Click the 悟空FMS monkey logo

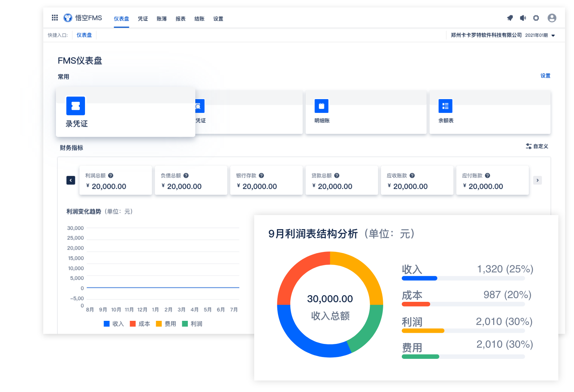68,18
